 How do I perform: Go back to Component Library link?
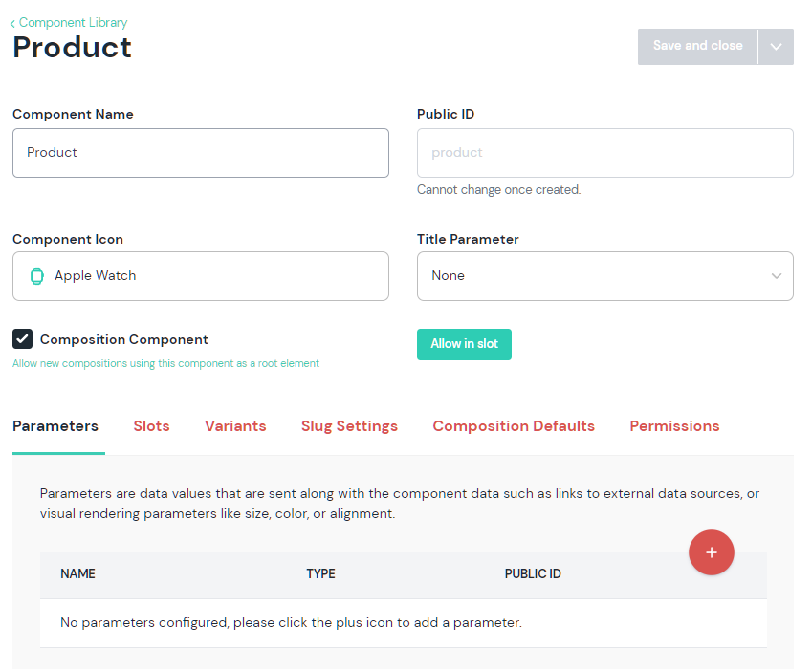click(73, 22)
